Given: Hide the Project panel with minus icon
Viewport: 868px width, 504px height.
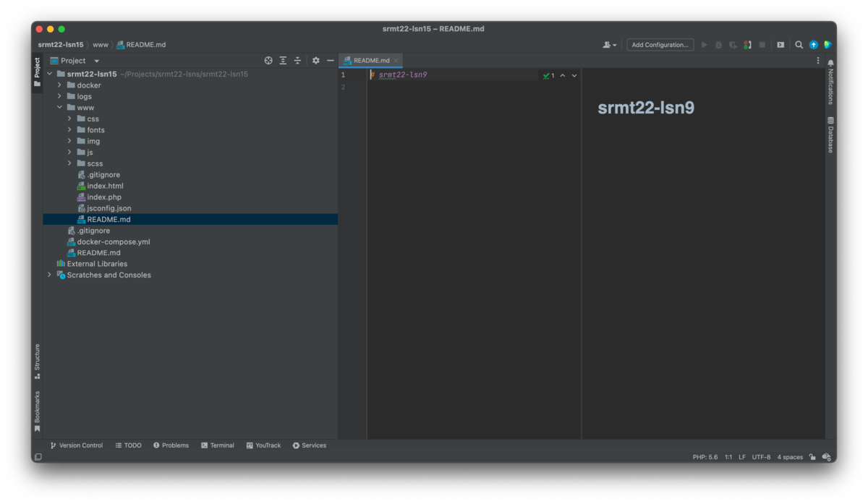Looking at the screenshot, I should click(331, 61).
